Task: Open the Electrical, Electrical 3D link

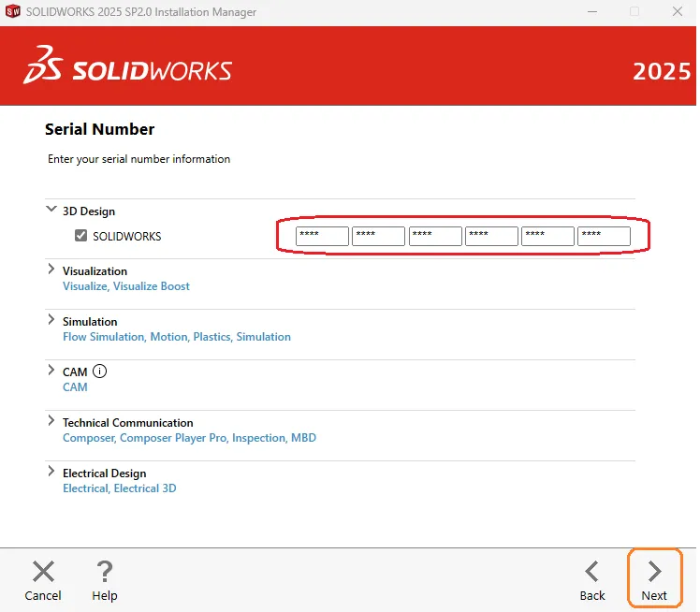Action: pos(120,488)
